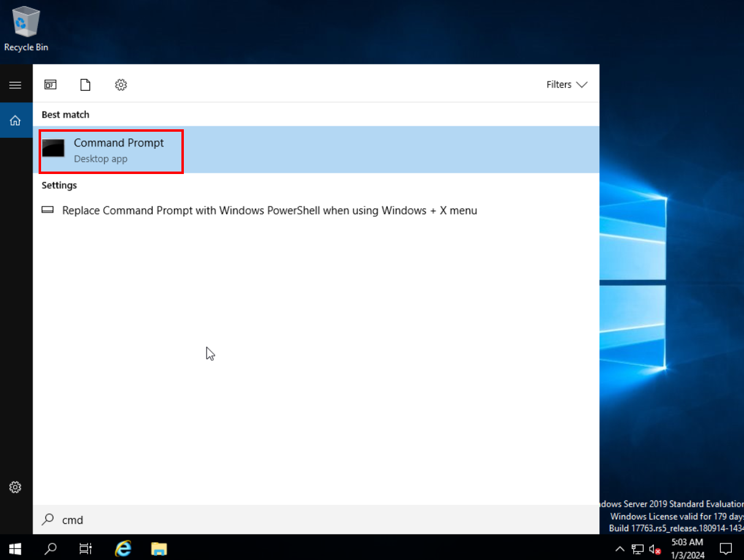Click the hamburger menu icon in Start
744x560 pixels.
pyautogui.click(x=15, y=85)
